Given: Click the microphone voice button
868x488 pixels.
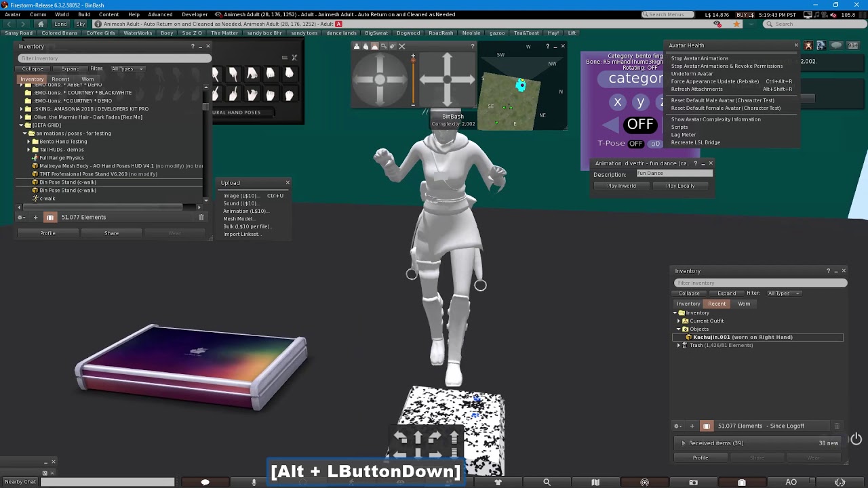Looking at the screenshot, I should (x=254, y=482).
